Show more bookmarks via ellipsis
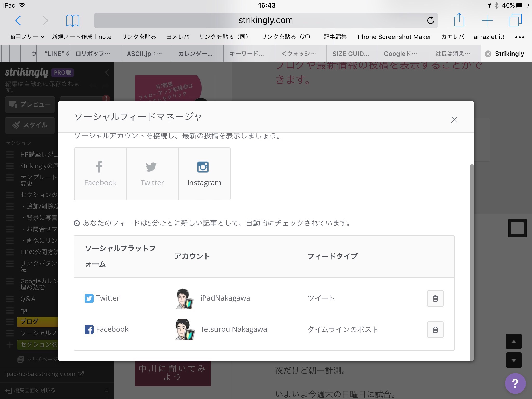The width and height of the screenshot is (532, 399). click(x=520, y=37)
